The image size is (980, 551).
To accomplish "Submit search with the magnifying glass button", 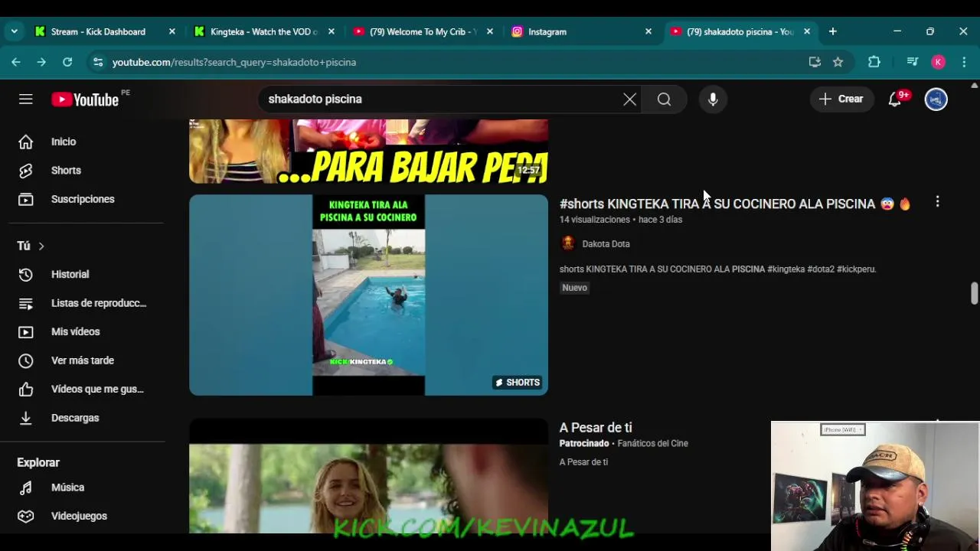I will (664, 99).
